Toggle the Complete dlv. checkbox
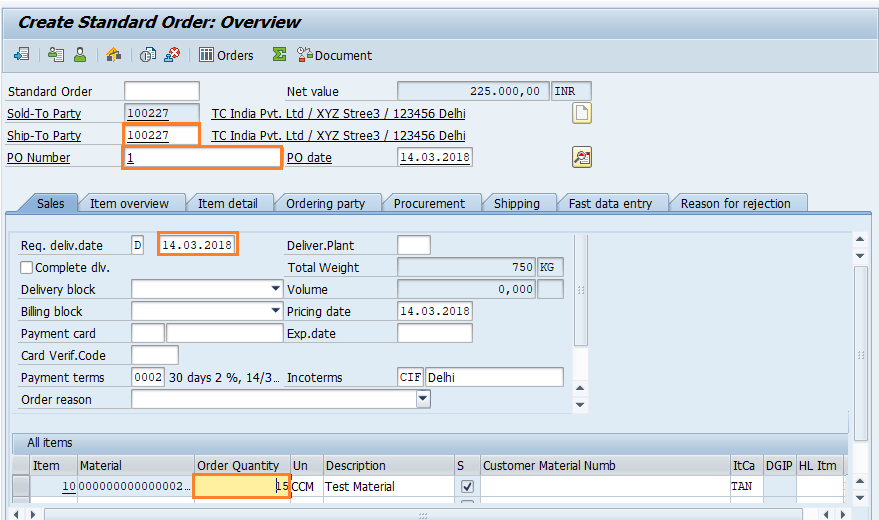 (27, 268)
